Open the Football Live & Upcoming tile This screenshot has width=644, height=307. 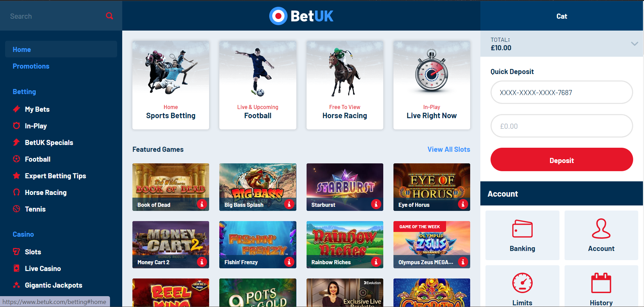pos(258,85)
